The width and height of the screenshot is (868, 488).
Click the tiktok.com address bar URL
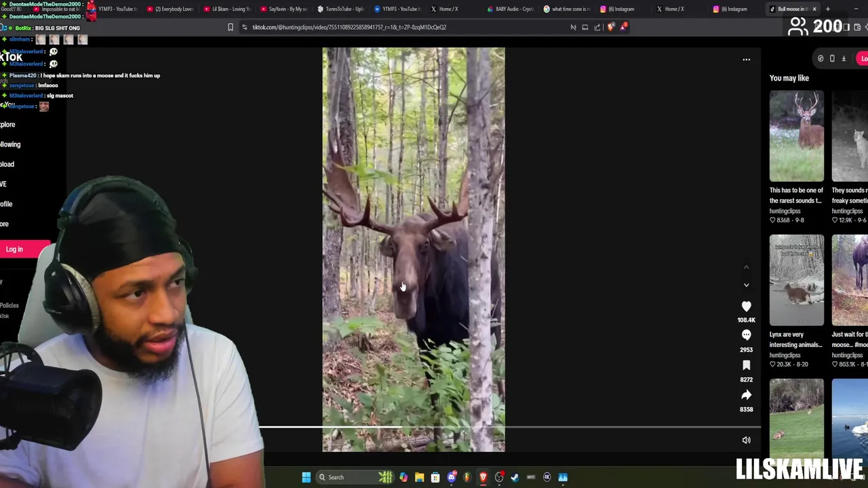click(x=349, y=27)
